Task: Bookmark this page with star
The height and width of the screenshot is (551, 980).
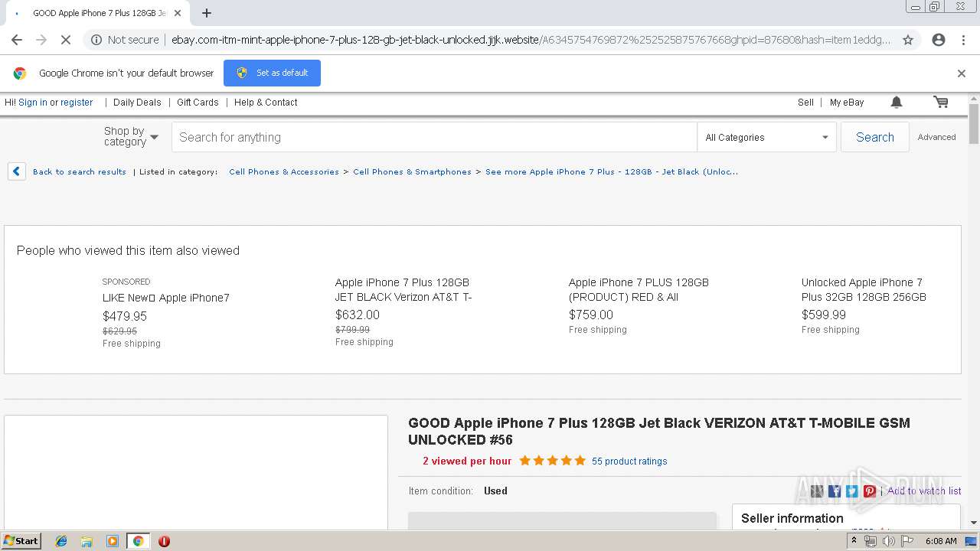Action: [908, 40]
